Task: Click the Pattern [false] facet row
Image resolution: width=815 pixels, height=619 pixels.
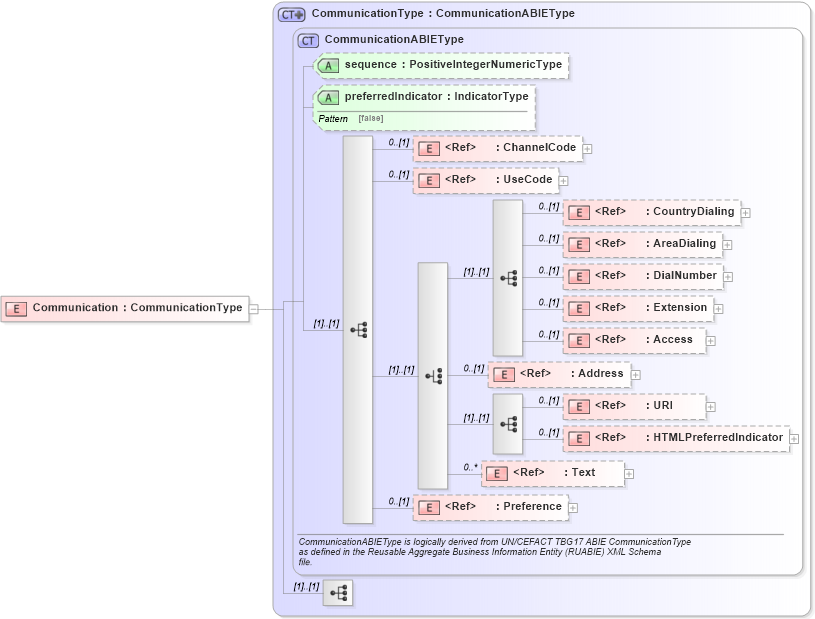Action: (x=340, y=120)
